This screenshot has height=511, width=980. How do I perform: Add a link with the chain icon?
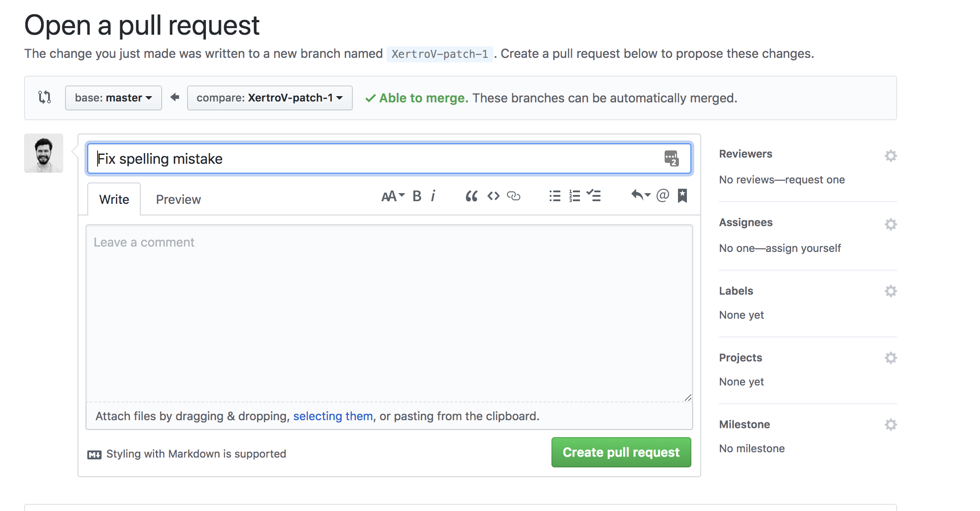514,196
